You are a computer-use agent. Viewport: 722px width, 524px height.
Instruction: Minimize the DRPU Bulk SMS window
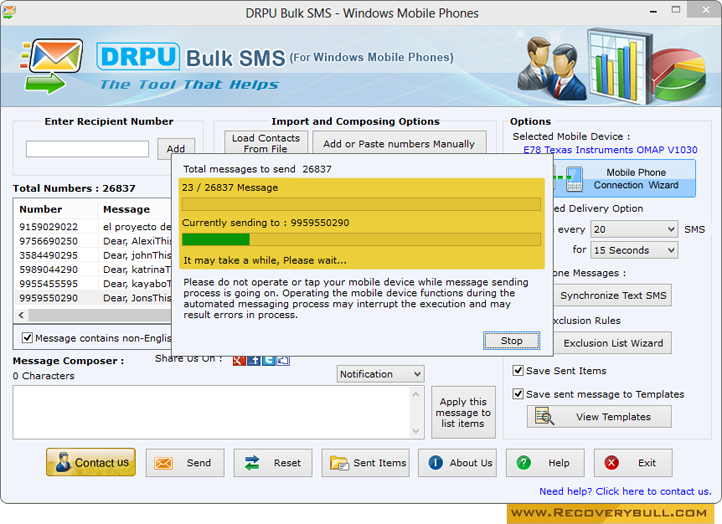point(653,10)
